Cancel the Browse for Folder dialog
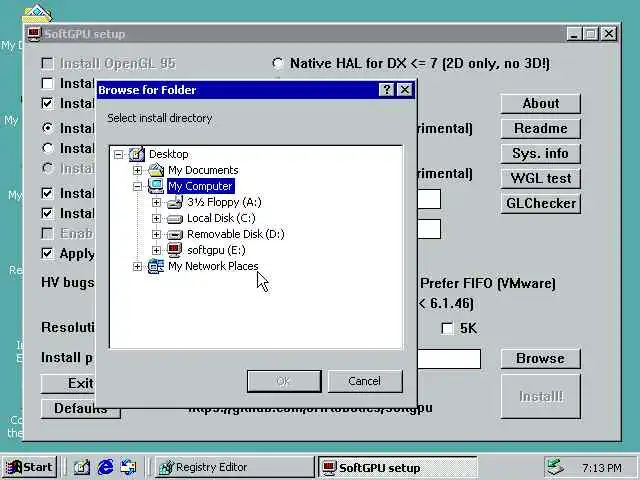The width and height of the screenshot is (640, 480). coord(365,381)
